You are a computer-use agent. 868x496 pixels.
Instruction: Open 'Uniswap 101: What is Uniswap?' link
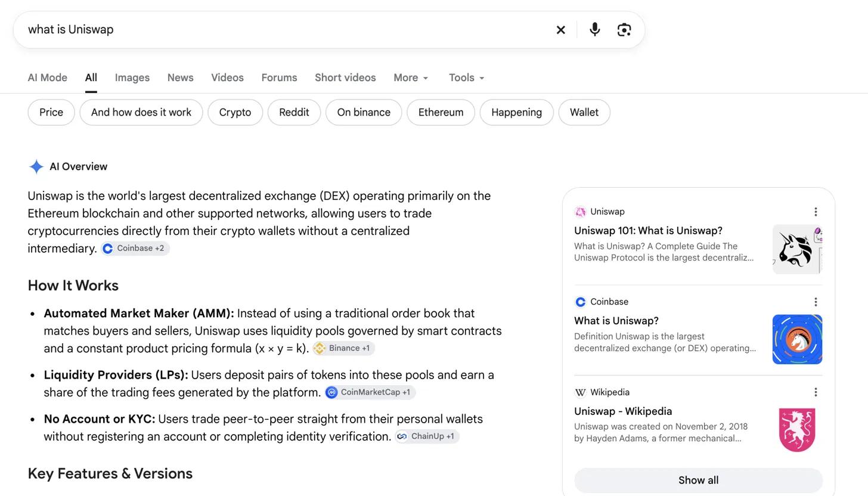(648, 231)
